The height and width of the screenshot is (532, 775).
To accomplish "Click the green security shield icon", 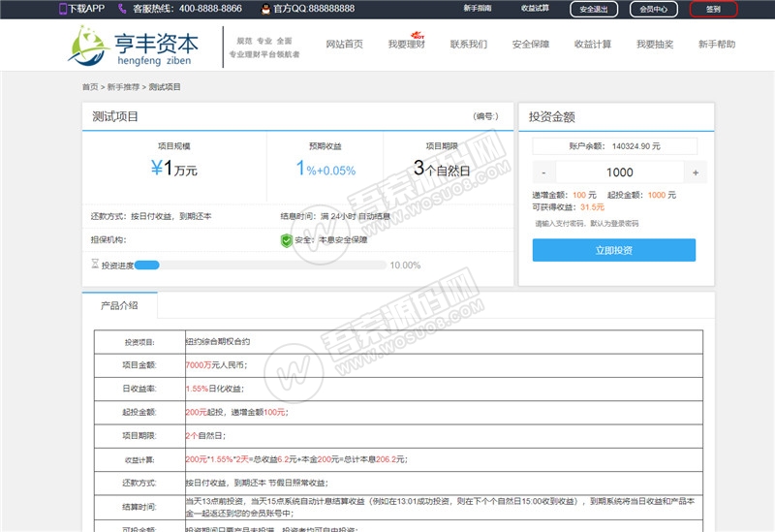I will (286, 239).
